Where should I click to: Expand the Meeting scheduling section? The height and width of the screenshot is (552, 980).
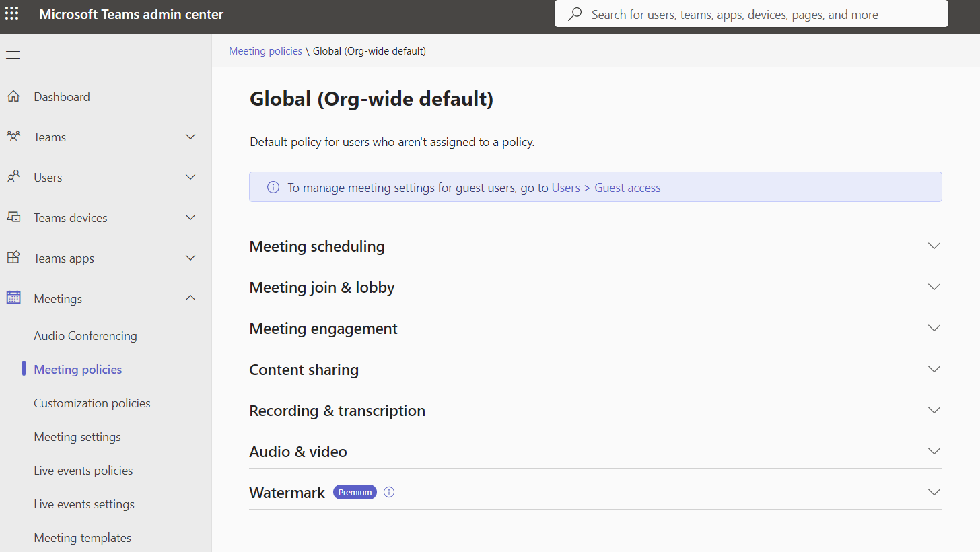click(x=595, y=246)
